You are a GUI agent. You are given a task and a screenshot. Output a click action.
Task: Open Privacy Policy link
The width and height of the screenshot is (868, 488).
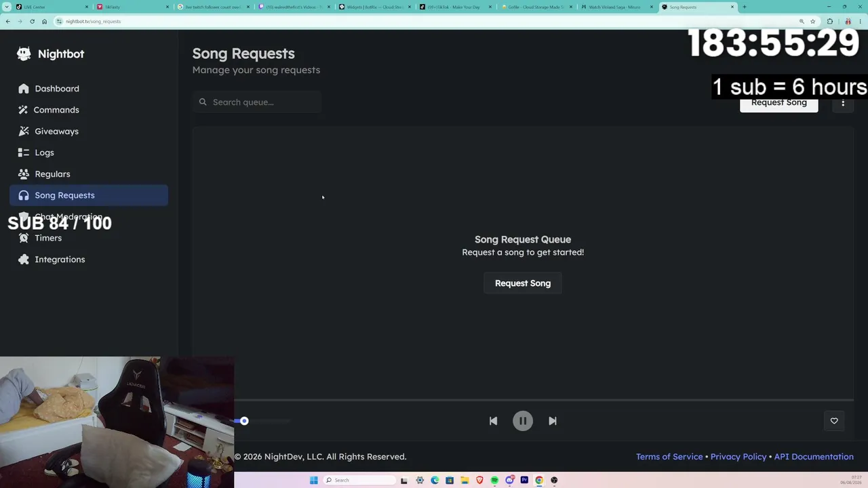point(738,457)
